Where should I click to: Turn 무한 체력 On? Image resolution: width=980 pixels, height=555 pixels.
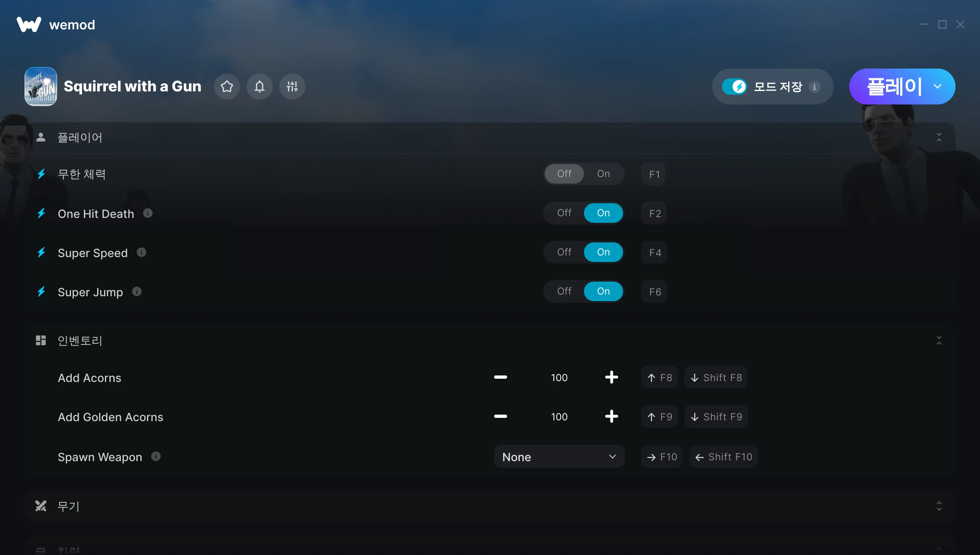click(603, 174)
